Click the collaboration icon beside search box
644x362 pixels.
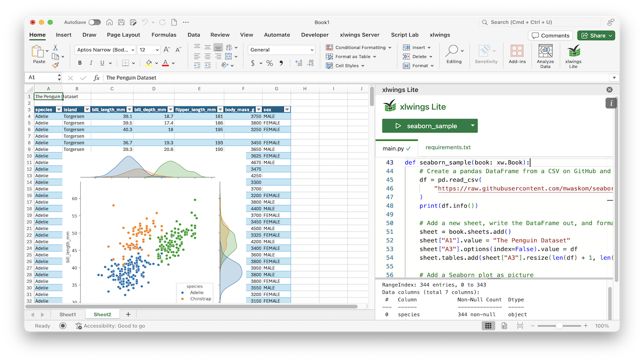pyautogui.click(x=611, y=22)
